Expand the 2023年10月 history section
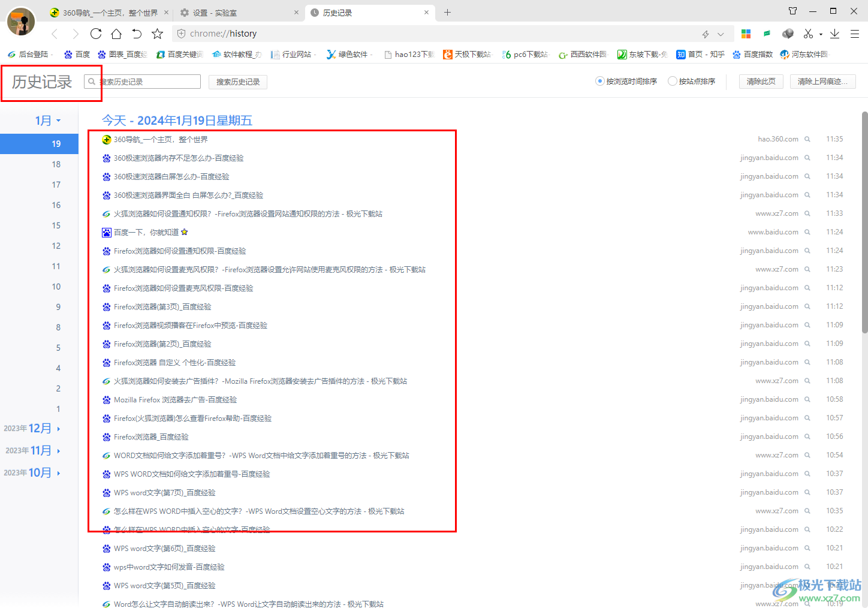Viewport: 868px width, 608px height. pyautogui.click(x=32, y=472)
